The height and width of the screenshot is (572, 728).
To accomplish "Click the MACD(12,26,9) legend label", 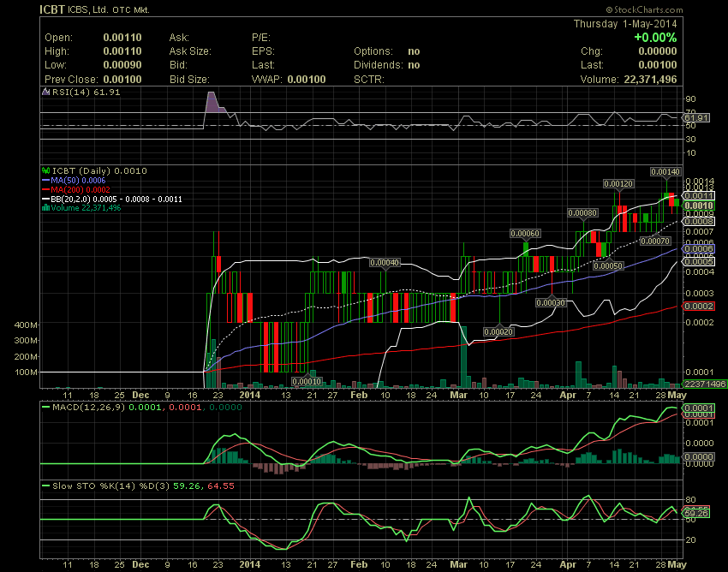I will pos(89,408).
